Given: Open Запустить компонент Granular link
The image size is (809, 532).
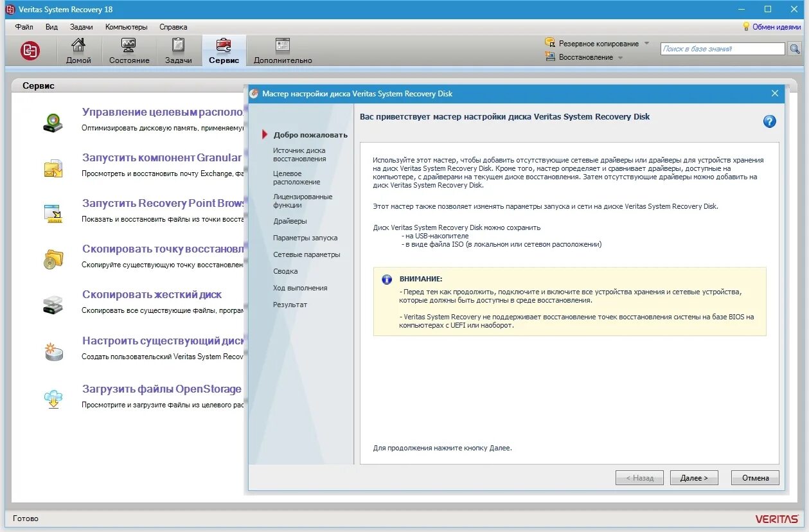Looking at the screenshot, I should click(x=162, y=157).
